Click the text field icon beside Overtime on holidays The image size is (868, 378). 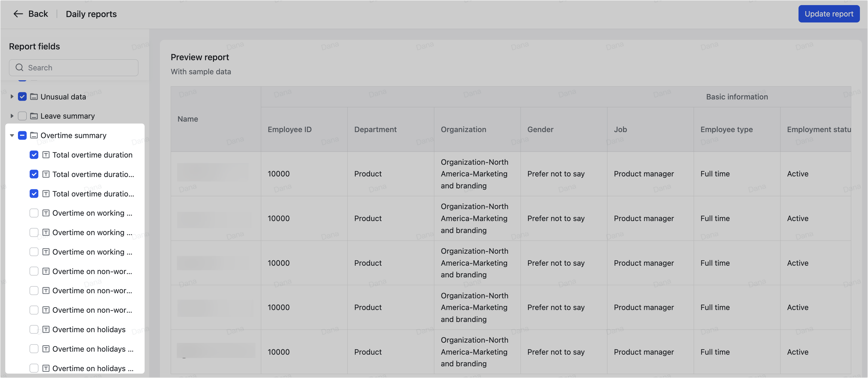[46, 329]
